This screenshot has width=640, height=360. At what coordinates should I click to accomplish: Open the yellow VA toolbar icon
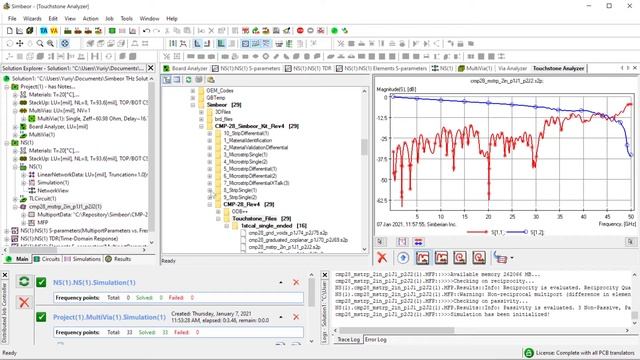tap(54, 31)
